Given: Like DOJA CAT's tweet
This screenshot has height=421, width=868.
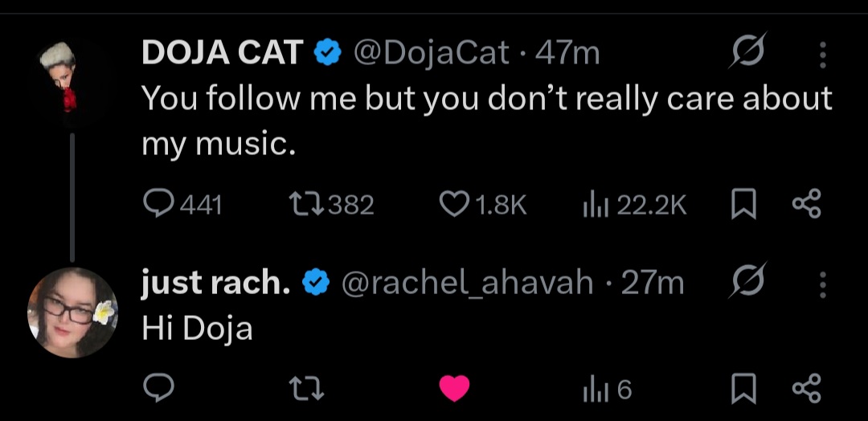Looking at the screenshot, I should [454, 206].
